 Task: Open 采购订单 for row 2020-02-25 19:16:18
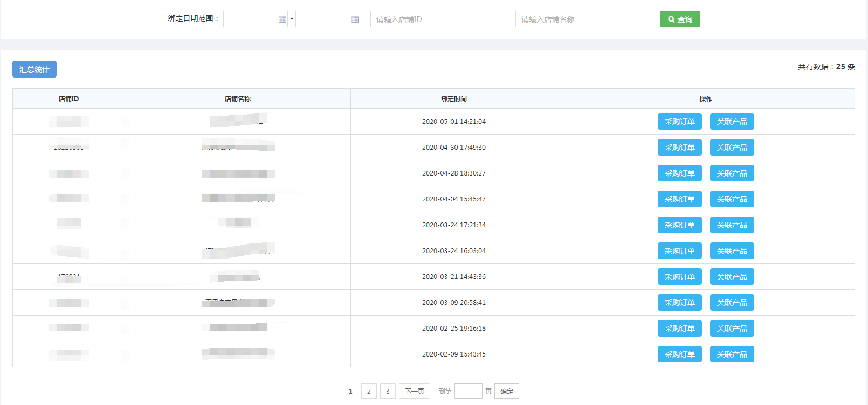click(680, 329)
